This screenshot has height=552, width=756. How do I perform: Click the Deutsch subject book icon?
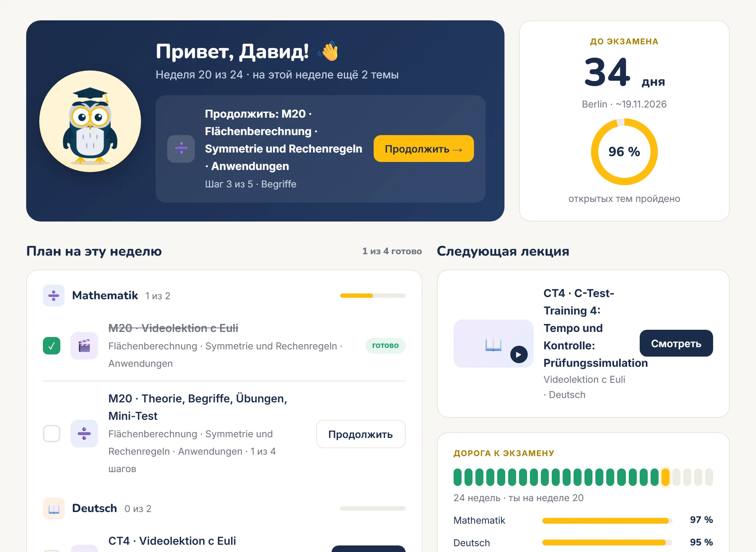point(54,508)
